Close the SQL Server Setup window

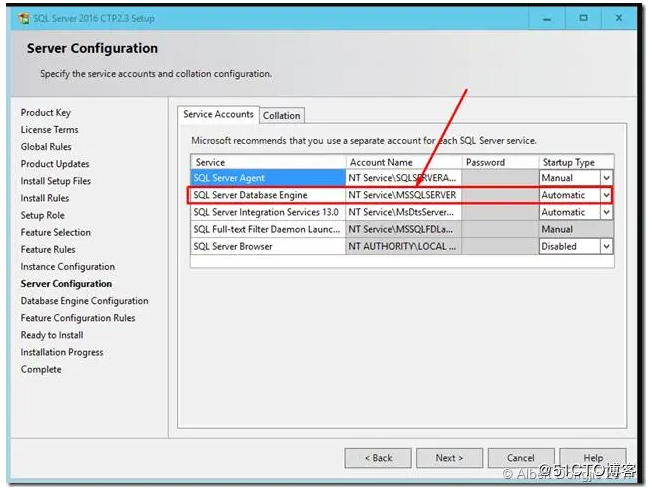(619, 18)
